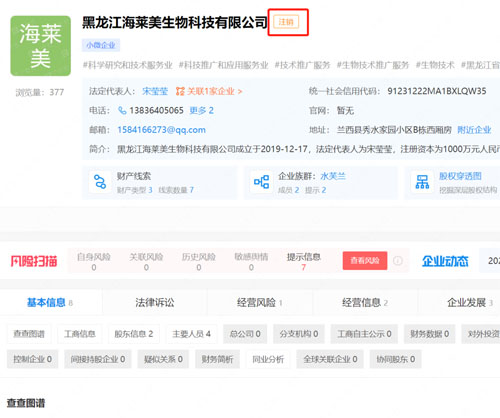Click hashtag #科学研究和技术服务业
Image resolution: width=500 pixels, height=418 pixels.
point(127,65)
